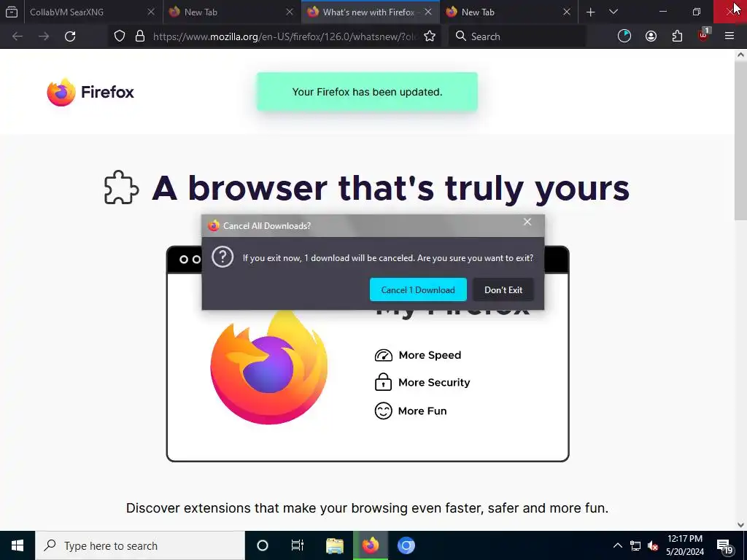Image resolution: width=747 pixels, height=560 pixels.
Task: Click More Fun text
Action: click(422, 411)
